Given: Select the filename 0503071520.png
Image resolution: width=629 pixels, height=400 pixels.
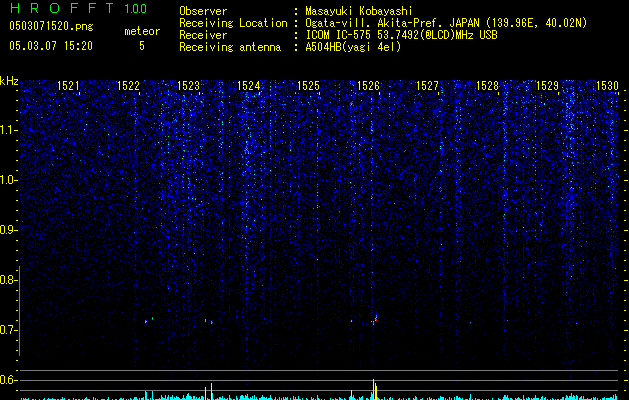Looking at the screenshot, I should pyautogui.click(x=51, y=26).
